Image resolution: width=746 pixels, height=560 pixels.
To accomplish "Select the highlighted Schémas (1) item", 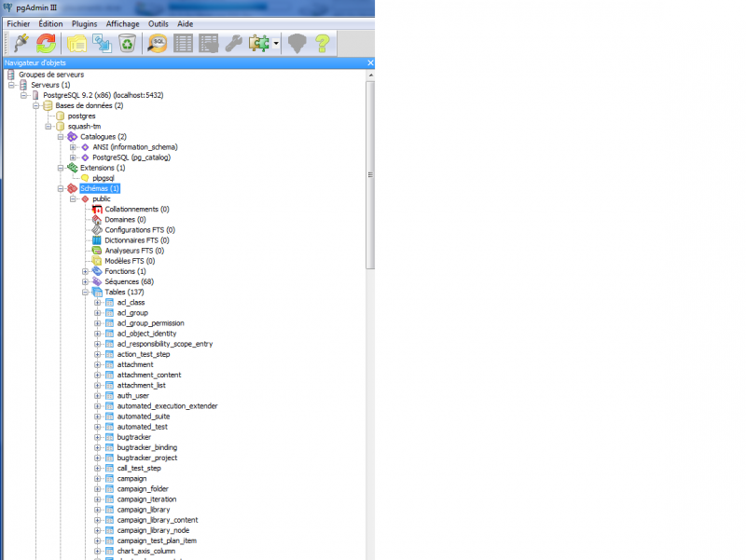I will (100, 189).
